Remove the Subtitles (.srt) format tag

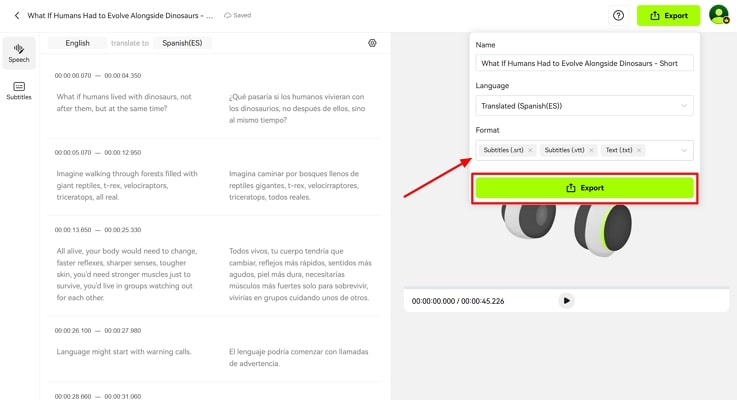point(530,150)
